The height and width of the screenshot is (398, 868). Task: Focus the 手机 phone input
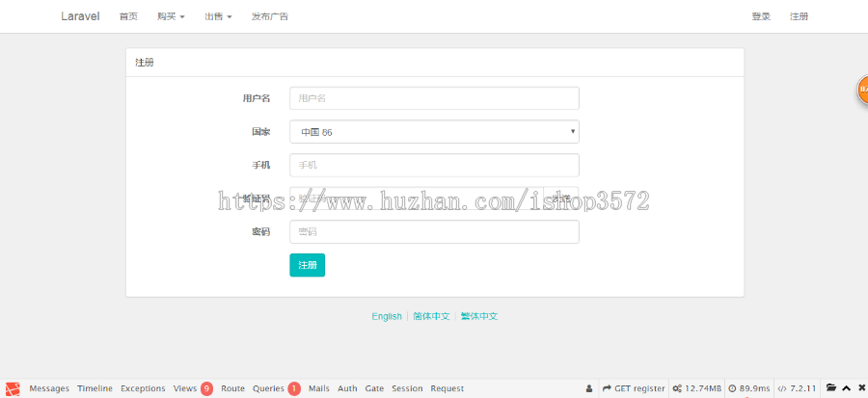tap(434, 166)
